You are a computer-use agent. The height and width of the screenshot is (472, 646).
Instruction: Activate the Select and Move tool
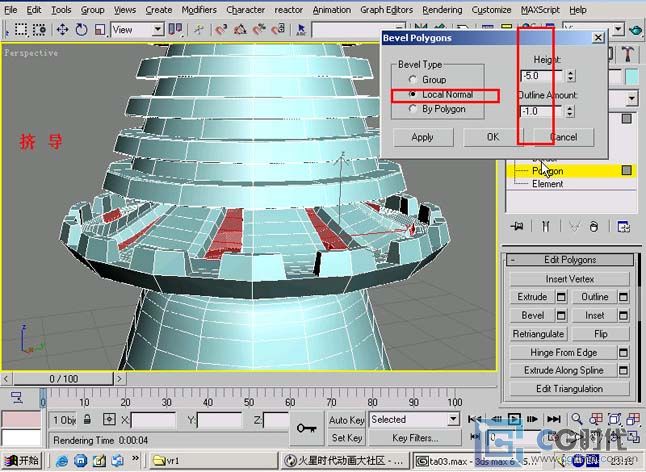63,29
